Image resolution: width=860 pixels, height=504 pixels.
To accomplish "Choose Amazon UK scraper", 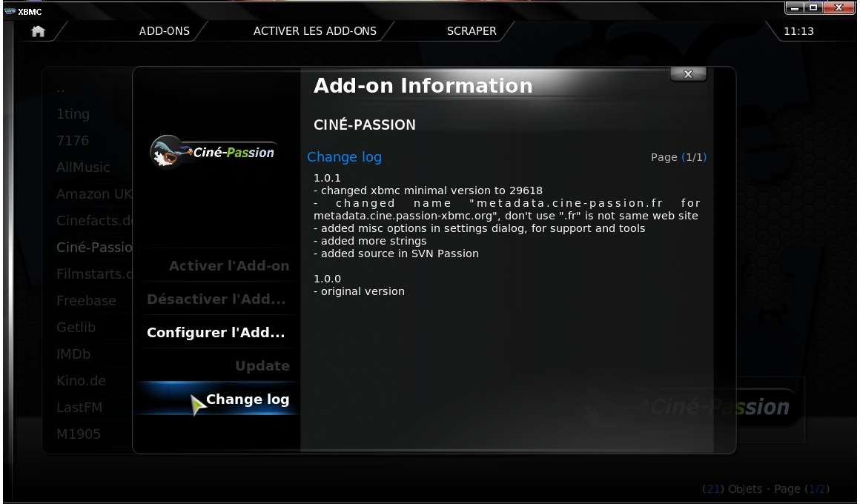I will click(x=94, y=194).
